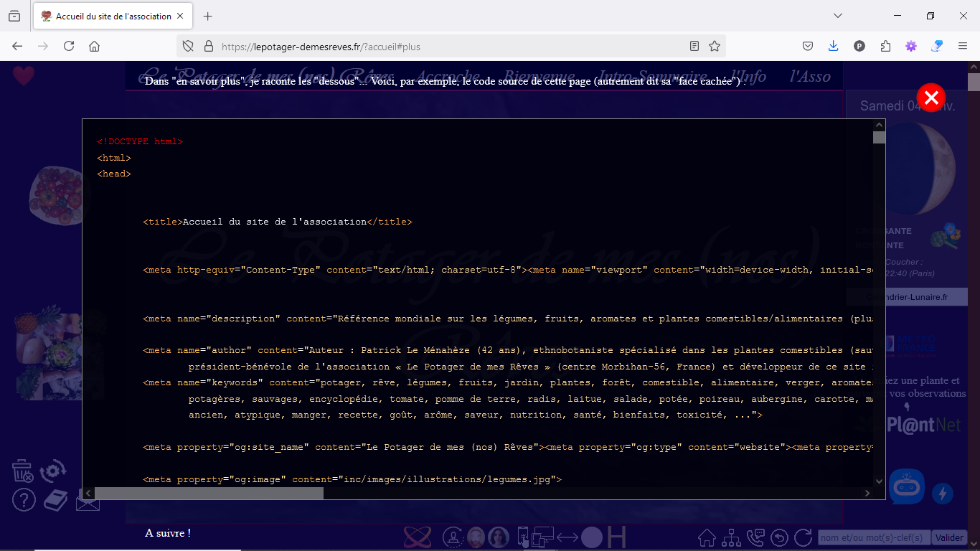
Task: Open a new browser tab with plus
Action: [x=208, y=16]
